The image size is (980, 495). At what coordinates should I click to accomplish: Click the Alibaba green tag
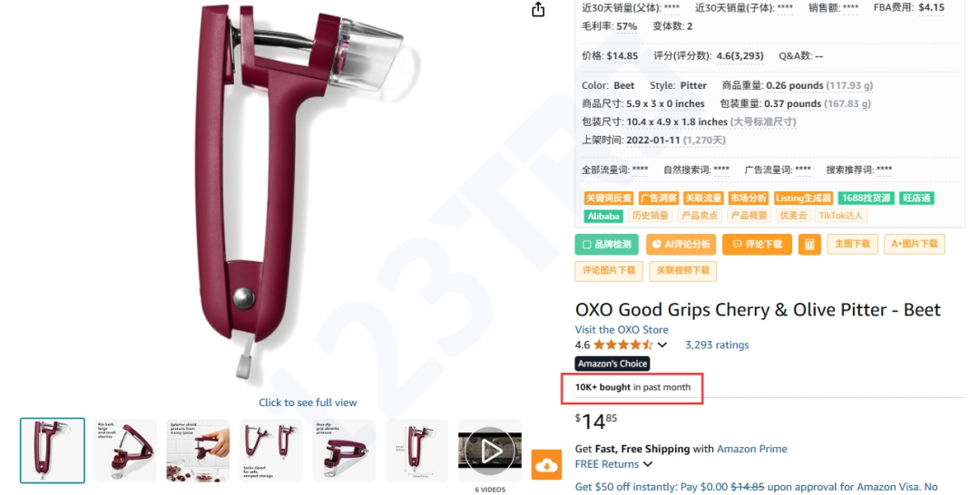pos(603,216)
